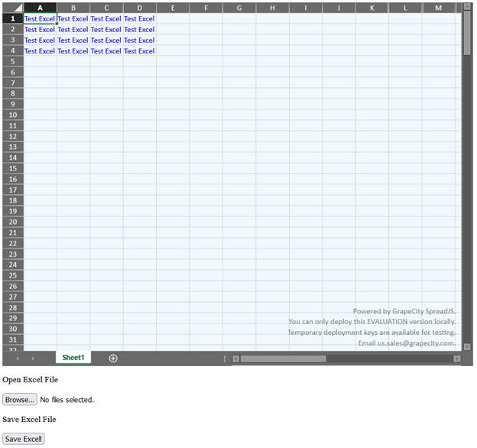Click the vertical scrollbar up arrow
Viewport: 477px width, 448px height.
point(467,6)
